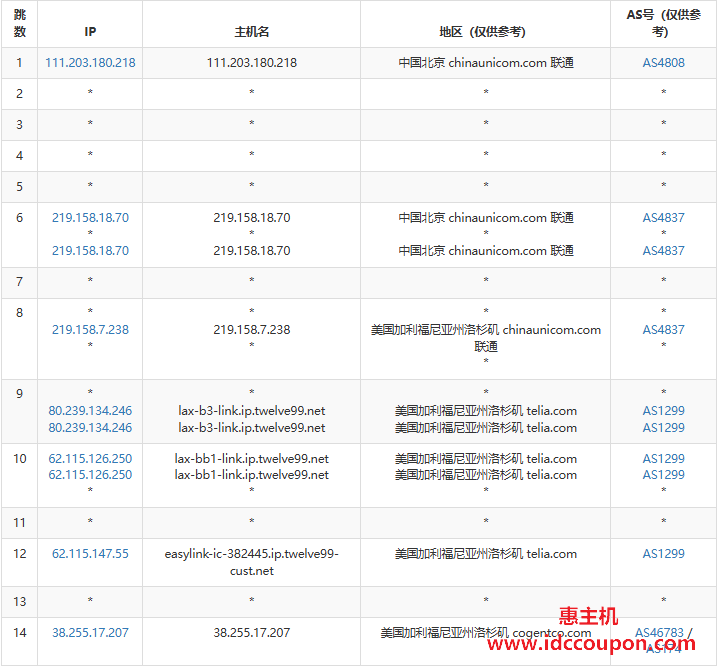Viewport: 717px width, 667px height.
Task: Select the 跳数 column header
Action: point(20,23)
